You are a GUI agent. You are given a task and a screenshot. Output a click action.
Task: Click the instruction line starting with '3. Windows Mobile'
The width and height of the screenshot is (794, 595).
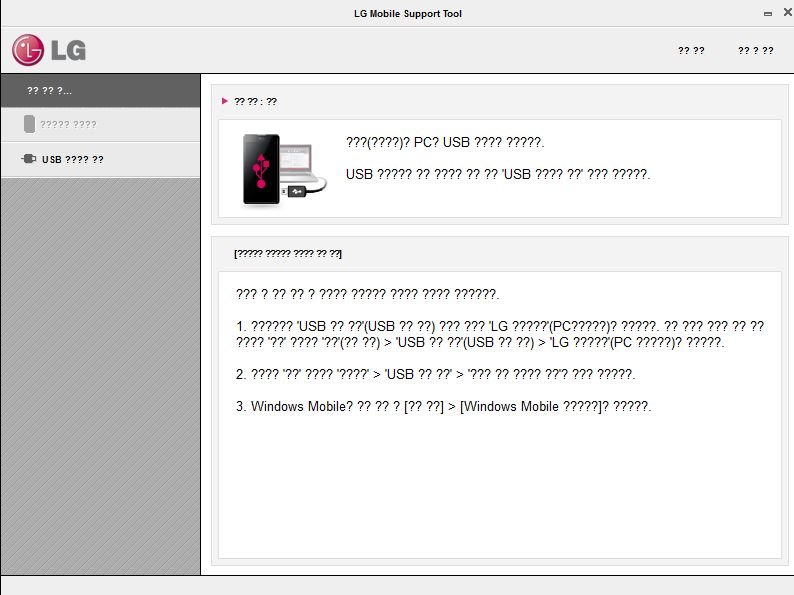point(444,407)
